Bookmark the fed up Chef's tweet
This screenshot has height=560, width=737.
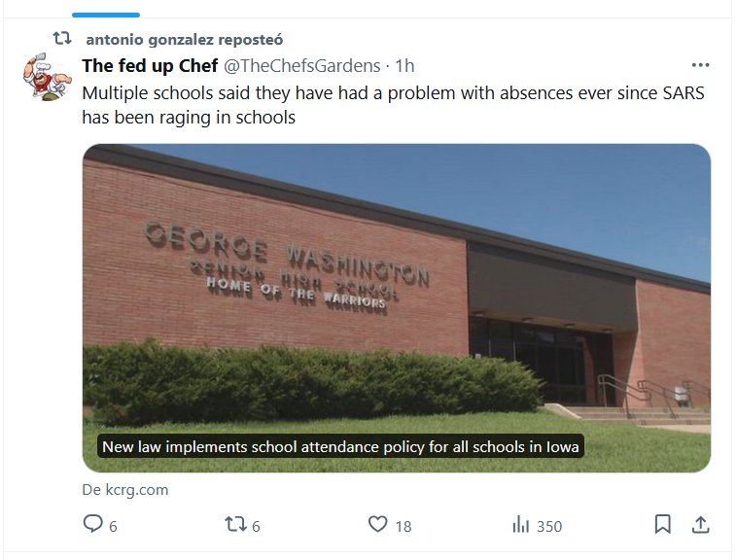[662, 525]
